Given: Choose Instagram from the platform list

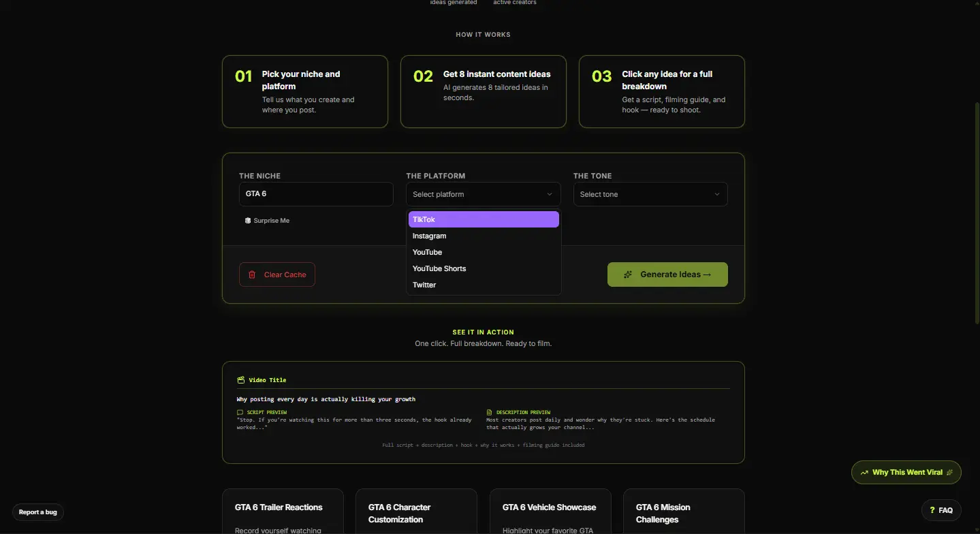Looking at the screenshot, I should tap(484, 236).
